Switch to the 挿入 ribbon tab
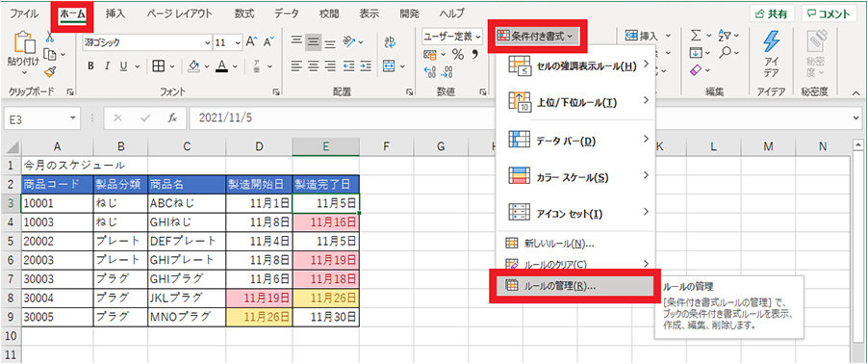The width and height of the screenshot is (868, 364). coord(115,13)
